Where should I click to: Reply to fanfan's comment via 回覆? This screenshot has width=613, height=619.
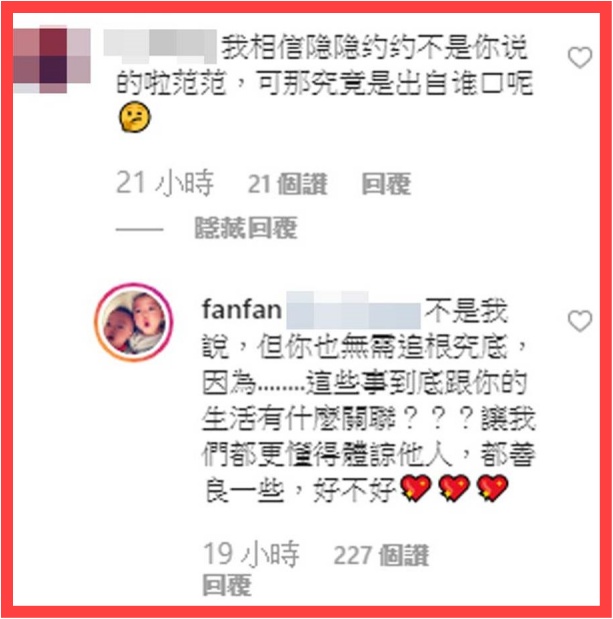click(x=227, y=585)
